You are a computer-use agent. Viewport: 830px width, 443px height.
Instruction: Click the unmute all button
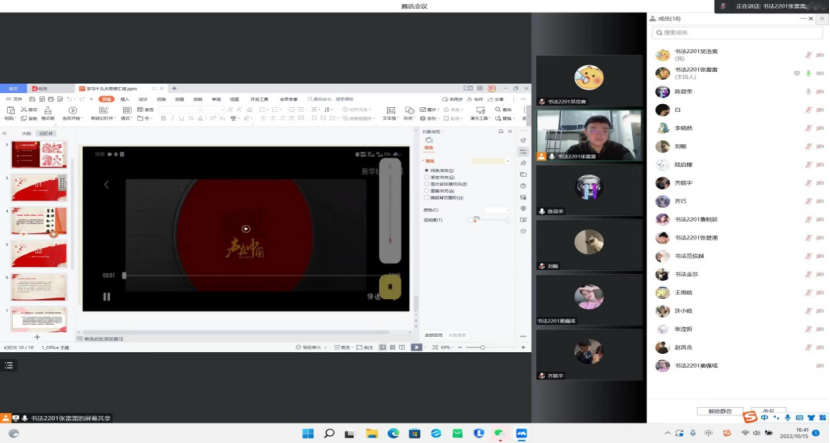pos(721,411)
